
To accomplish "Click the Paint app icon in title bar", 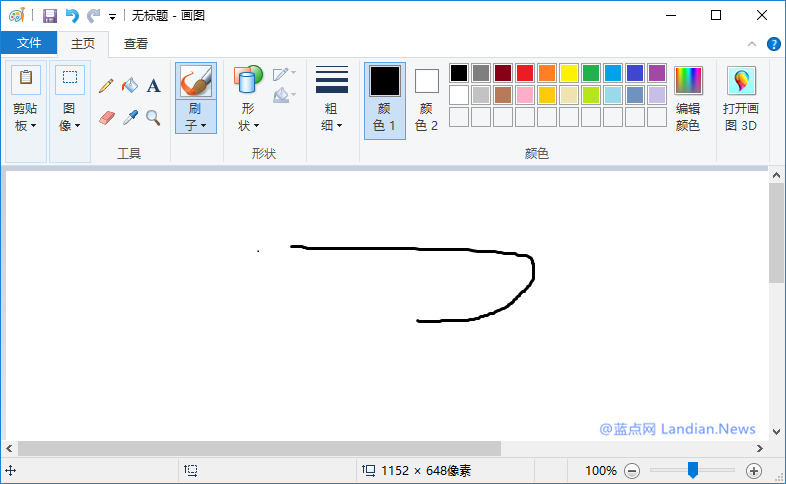I will 17,15.
